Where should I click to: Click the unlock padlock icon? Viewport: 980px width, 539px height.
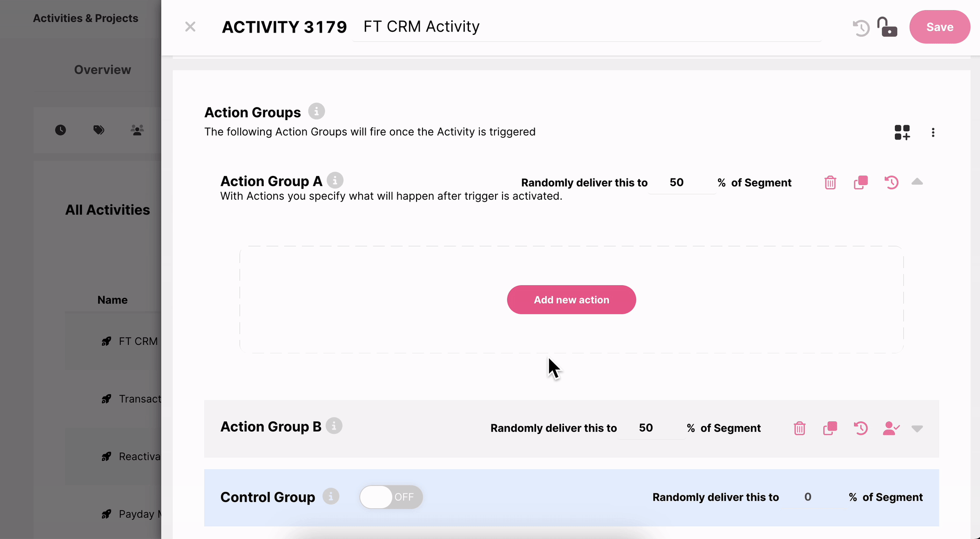click(887, 27)
